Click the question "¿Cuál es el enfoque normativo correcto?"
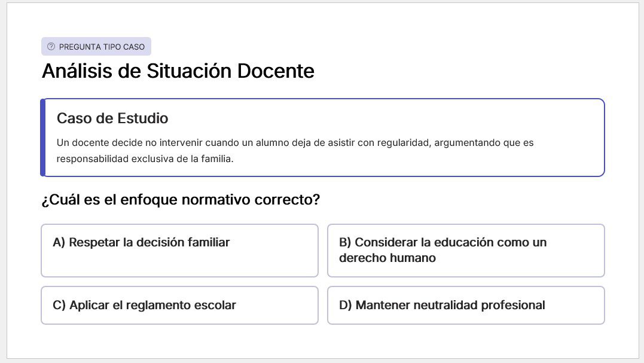Screen dimensions: 644x363 [x=181, y=200]
